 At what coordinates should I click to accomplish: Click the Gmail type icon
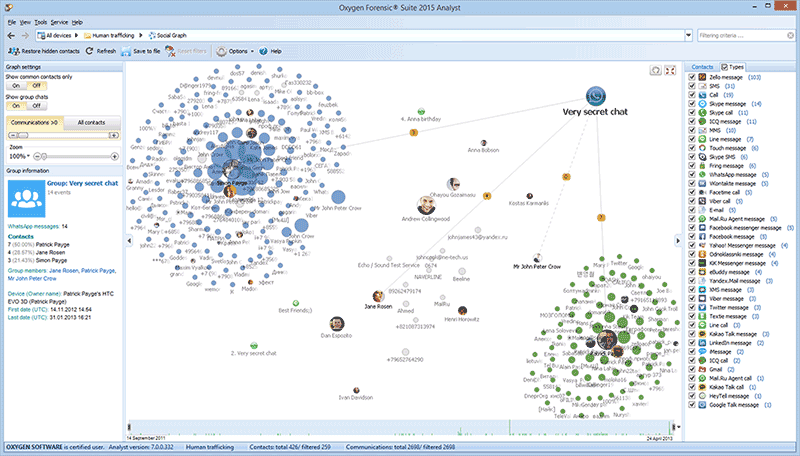coord(702,369)
